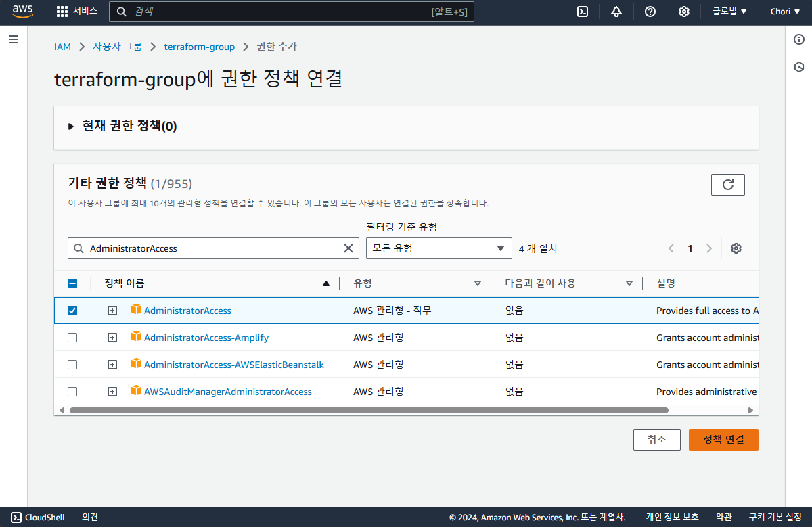
Task: Open the notifications bell
Action: (x=616, y=12)
